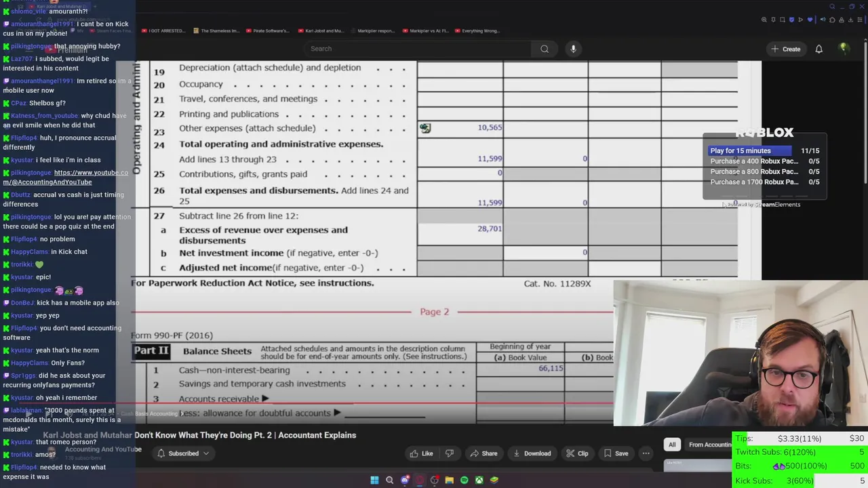Click chat username Spr1ggs
Screen dimensions: 868x488
[23, 375]
